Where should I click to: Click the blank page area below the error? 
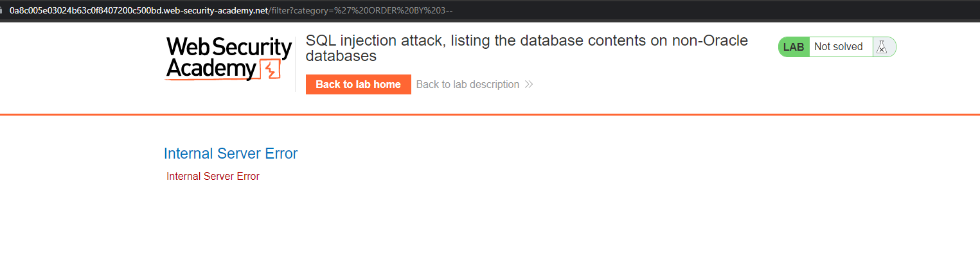490,225
